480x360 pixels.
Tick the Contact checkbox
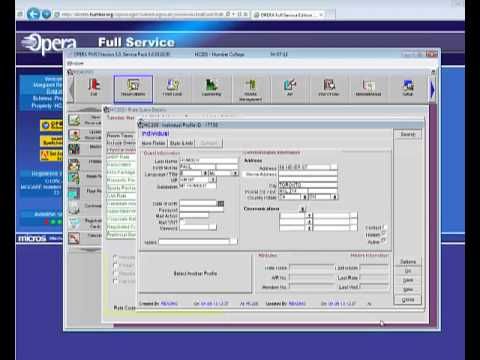384,227
